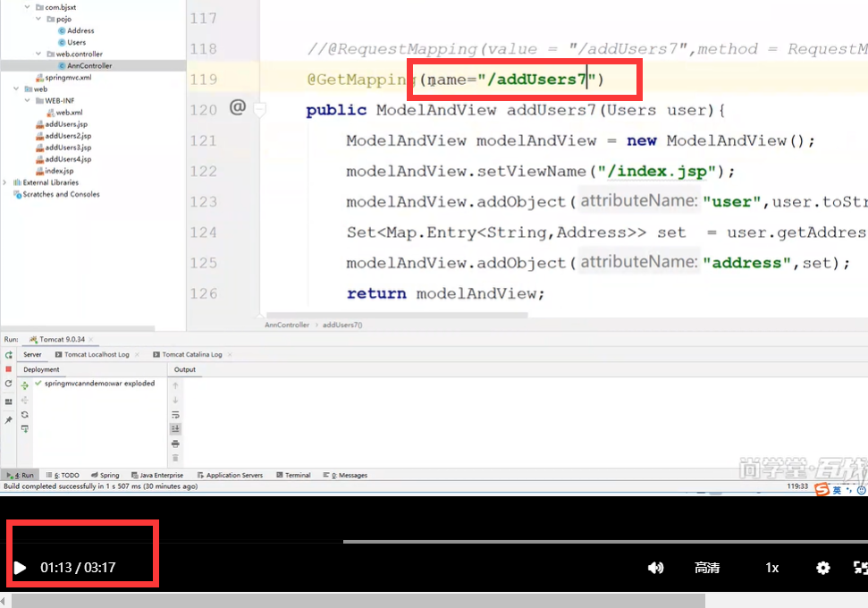Click the fold marker on line 120
Screen dimensions: 868x608
point(259,110)
